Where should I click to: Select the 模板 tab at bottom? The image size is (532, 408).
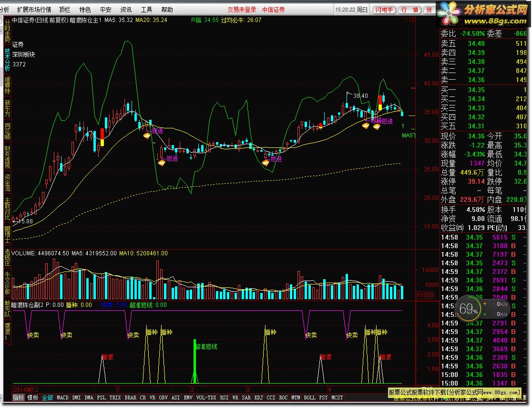[33, 398]
